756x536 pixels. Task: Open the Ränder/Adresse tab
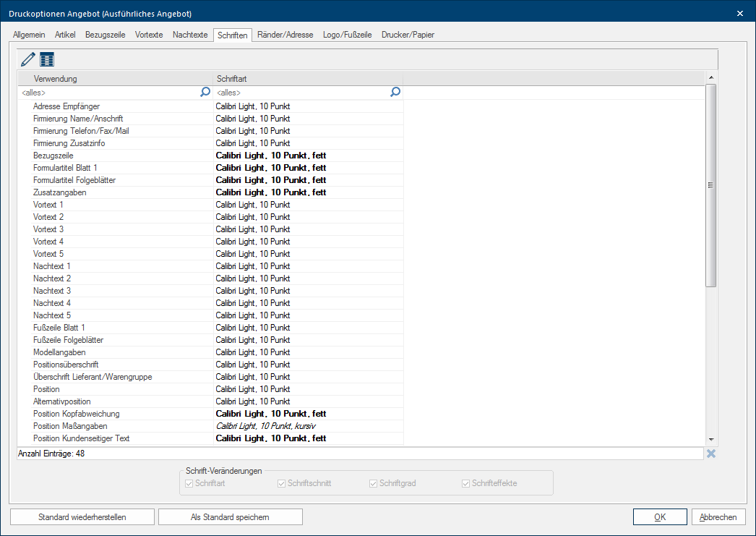click(285, 35)
